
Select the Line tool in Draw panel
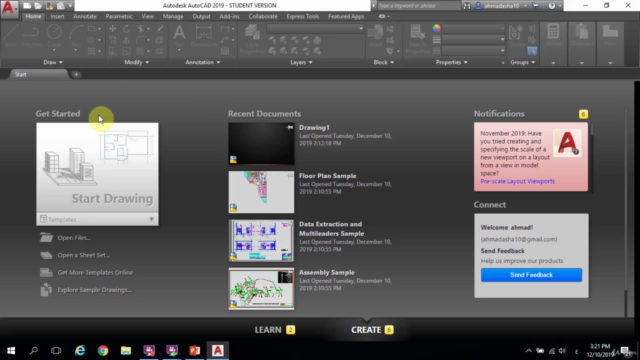pos(10,36)
